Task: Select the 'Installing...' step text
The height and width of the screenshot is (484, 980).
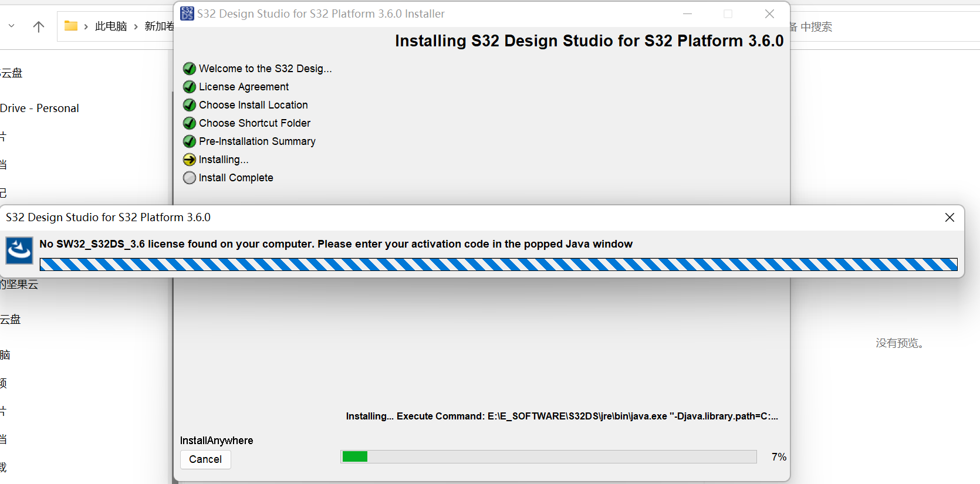Action: pyautogui.click(x=224, y=160)
